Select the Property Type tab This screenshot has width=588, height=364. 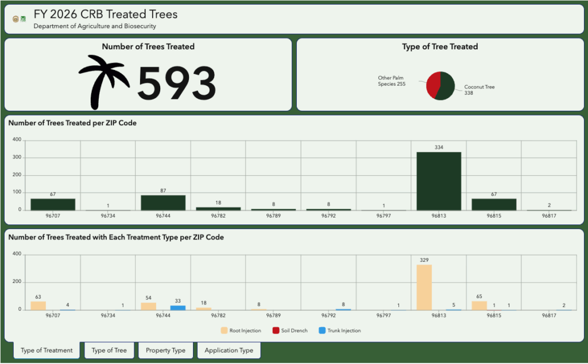pos(165,350)
